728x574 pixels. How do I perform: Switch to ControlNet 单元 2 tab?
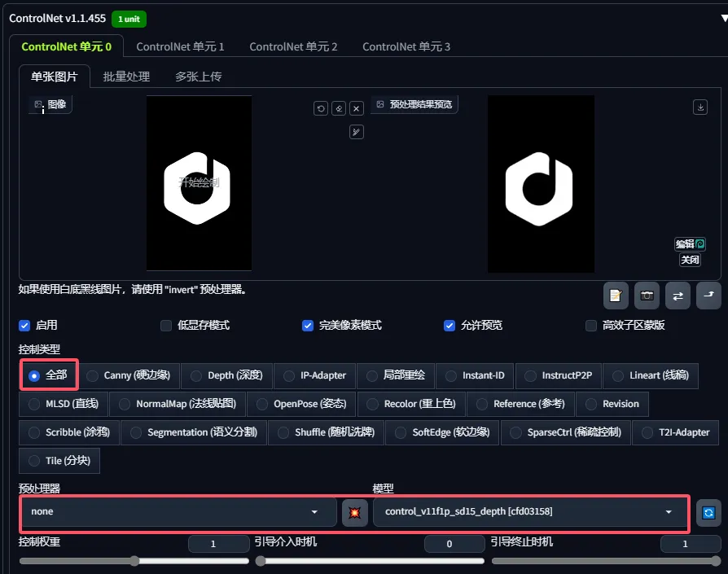click(293, 47)
